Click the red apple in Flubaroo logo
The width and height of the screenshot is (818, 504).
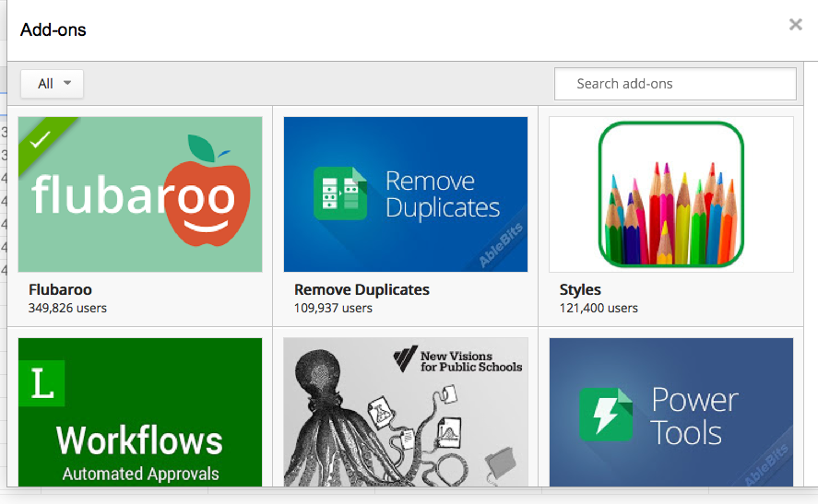[207, 192]
